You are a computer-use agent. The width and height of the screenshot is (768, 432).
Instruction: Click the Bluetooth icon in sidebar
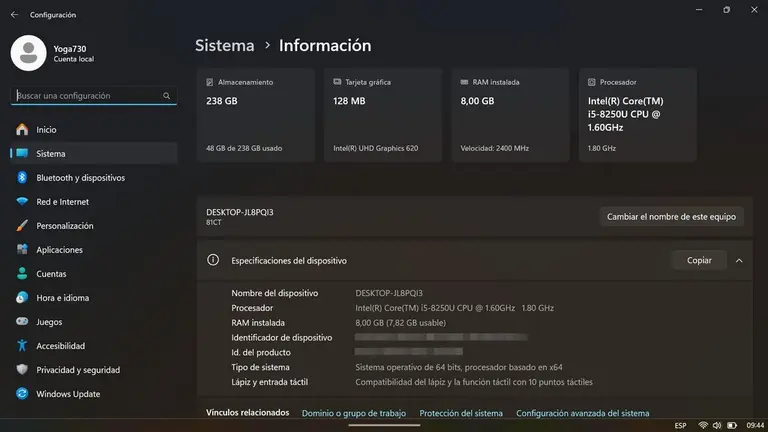(x=22, y=177)
